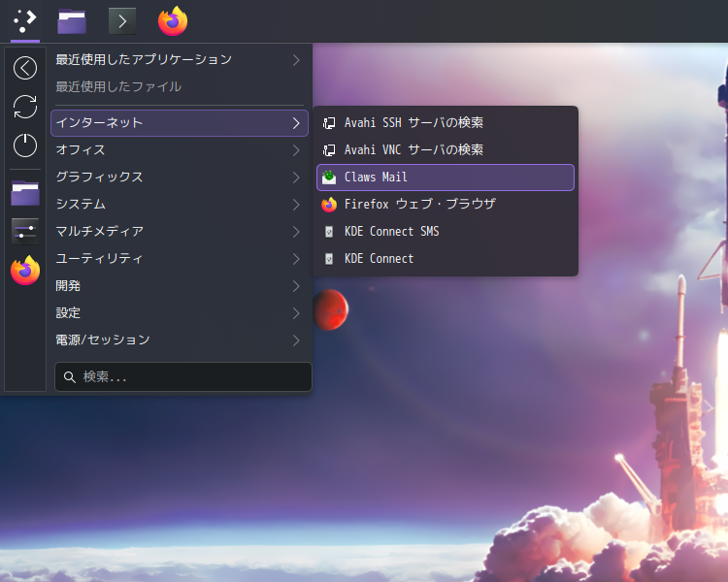Click the Claws Mail envelope icon
The height and width of the screenshot is (582, 728).
(x=329, y=177)
